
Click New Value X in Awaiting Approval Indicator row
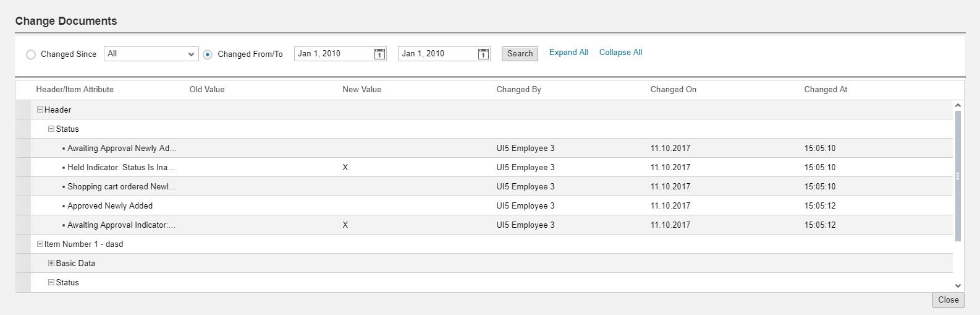tap(345, 225)
